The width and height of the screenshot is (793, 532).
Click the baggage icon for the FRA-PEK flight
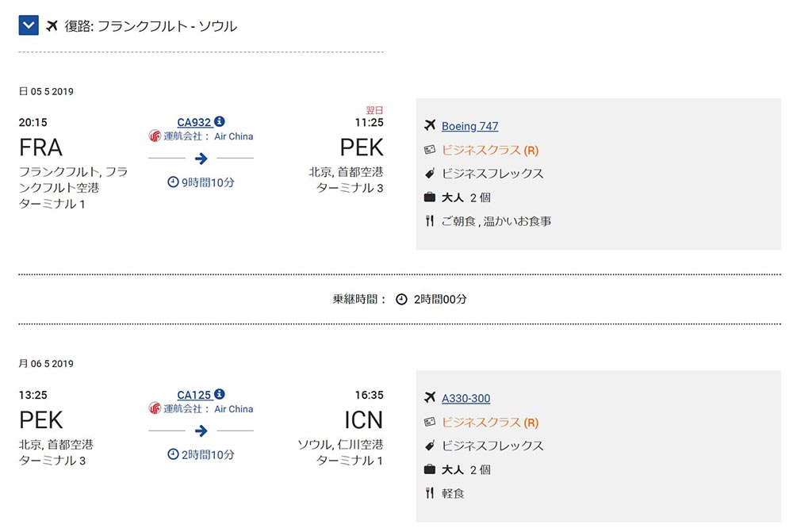pos(430,197)
